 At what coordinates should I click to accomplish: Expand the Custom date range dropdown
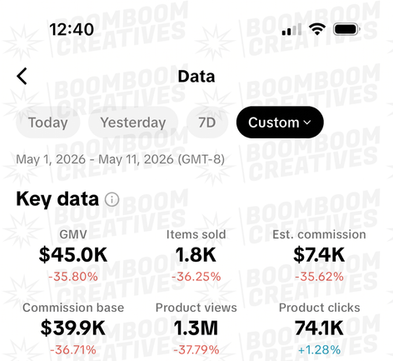tap(280, 122)
